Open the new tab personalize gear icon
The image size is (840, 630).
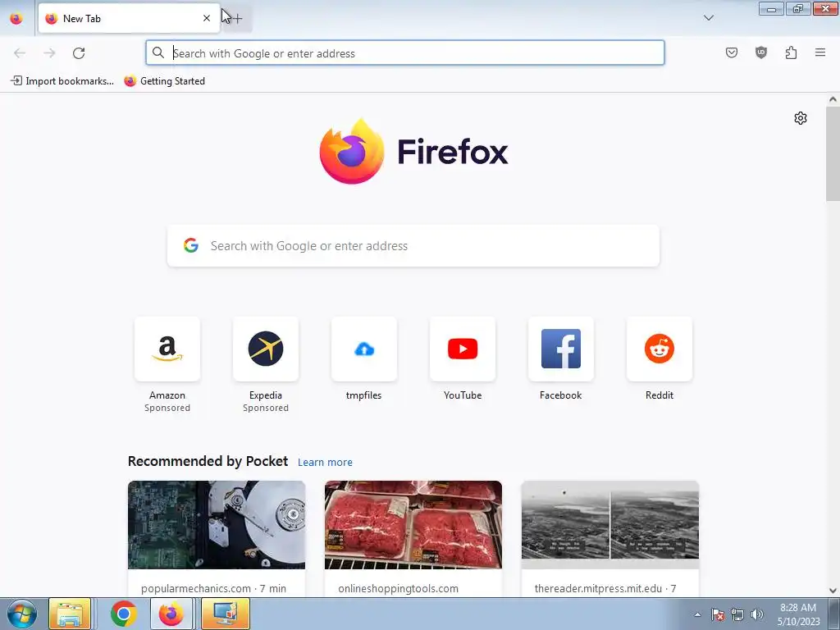[801, 118]
